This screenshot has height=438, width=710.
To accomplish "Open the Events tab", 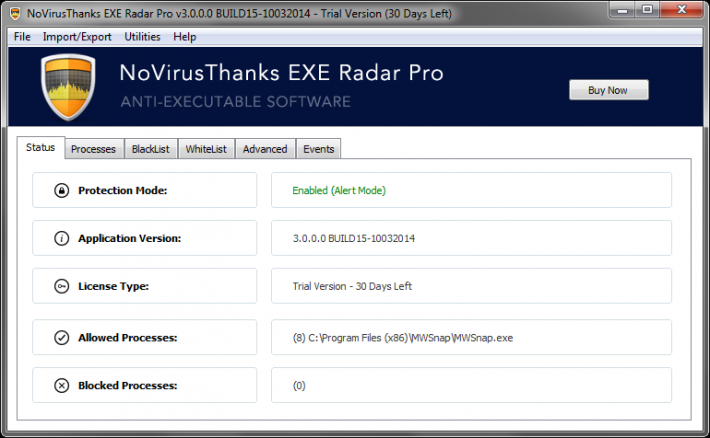I will pyautogui.click(x=319, y=149).
